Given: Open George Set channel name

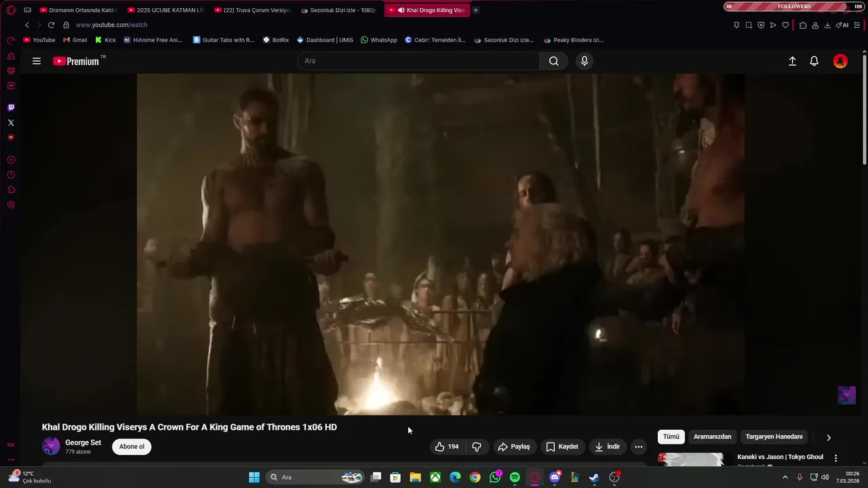Looking at the screenshot, I should click(83, 443).
